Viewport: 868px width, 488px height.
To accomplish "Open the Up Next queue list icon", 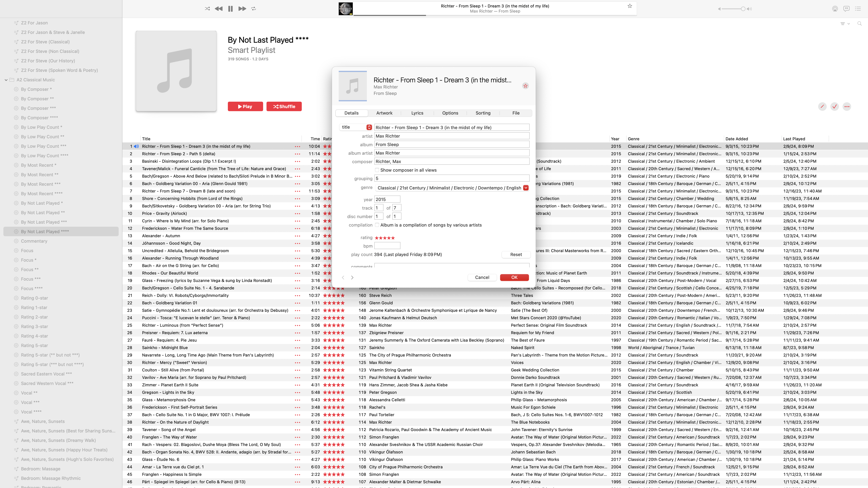I will pyautogui.click(x=858, y=9).
